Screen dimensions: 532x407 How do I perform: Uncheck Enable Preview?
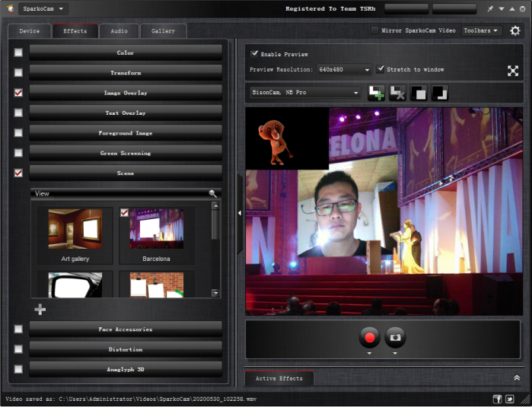(x=253, y=53)
